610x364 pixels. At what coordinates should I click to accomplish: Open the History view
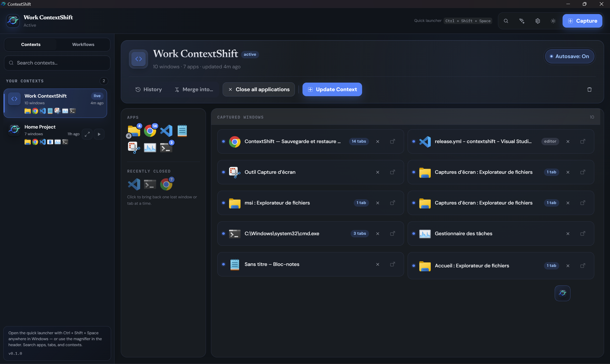[x=149, y=89]
